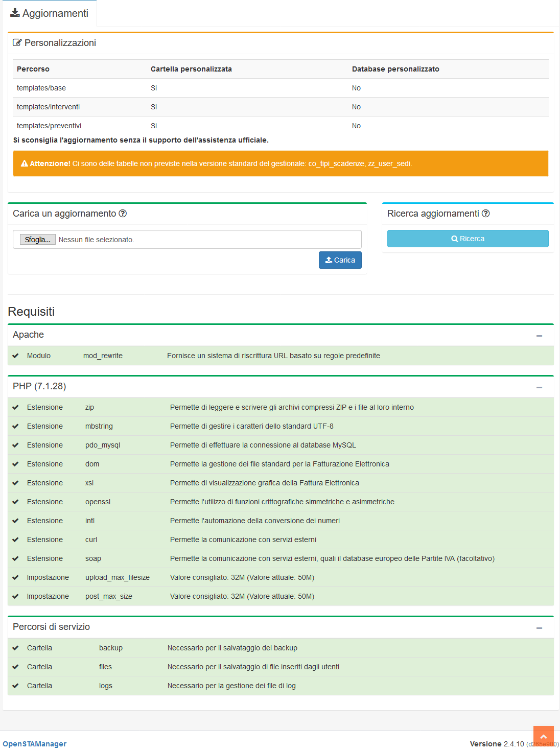This screenshot has height=751, width=560.
Task: Click the post_max_size setting name
Action: 109,596
